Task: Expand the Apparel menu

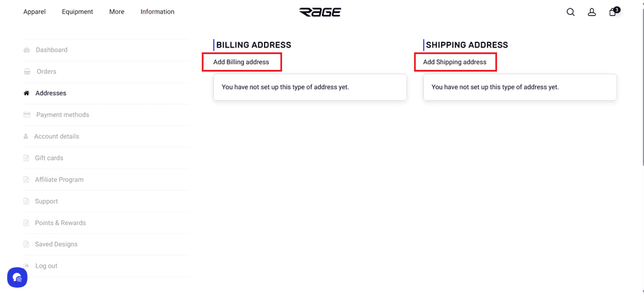Action: point(34,12)
